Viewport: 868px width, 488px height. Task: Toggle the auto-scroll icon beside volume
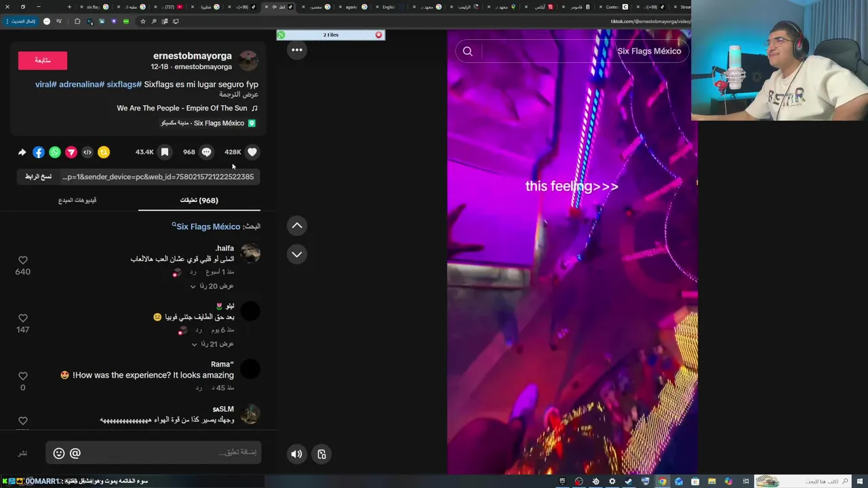coord(321,454)
